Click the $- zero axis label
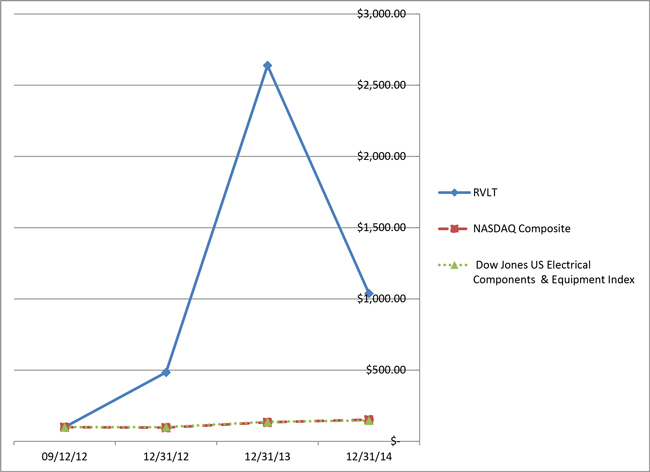Viewport: 650px width, 472px height. pyautogui.click(x=396, y=441)
